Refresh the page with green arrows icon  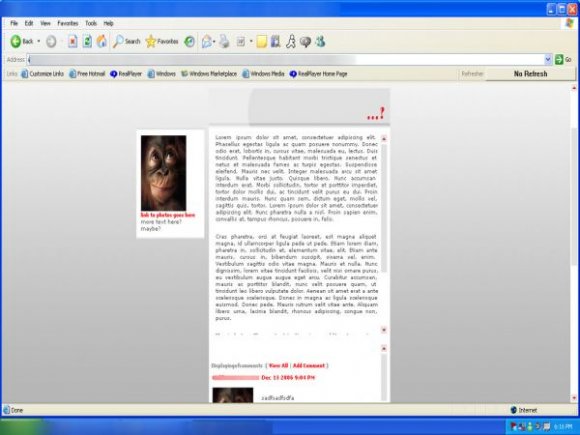[87, 41]
